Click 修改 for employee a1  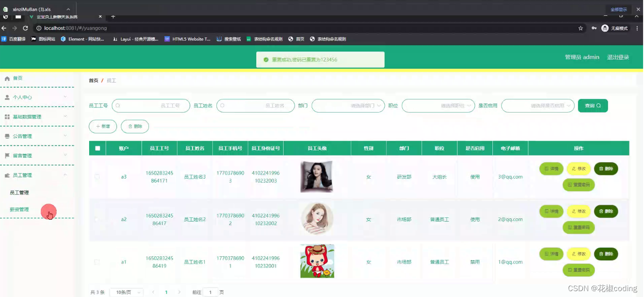579,254
